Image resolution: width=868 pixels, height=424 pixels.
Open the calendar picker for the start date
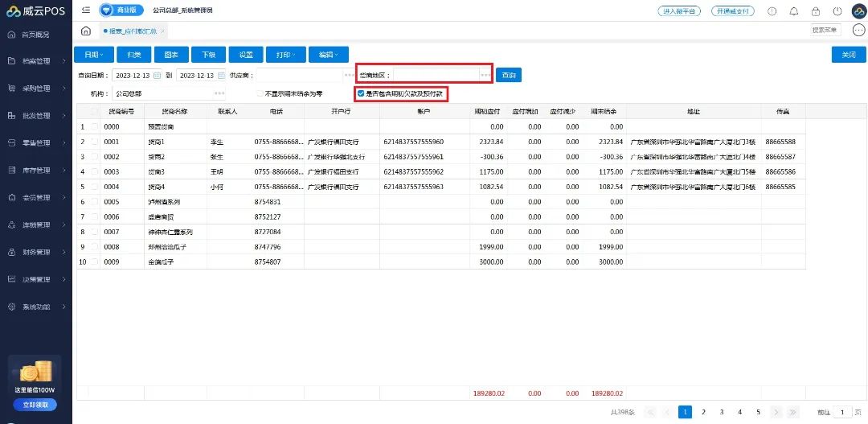[x=158, y=76]
